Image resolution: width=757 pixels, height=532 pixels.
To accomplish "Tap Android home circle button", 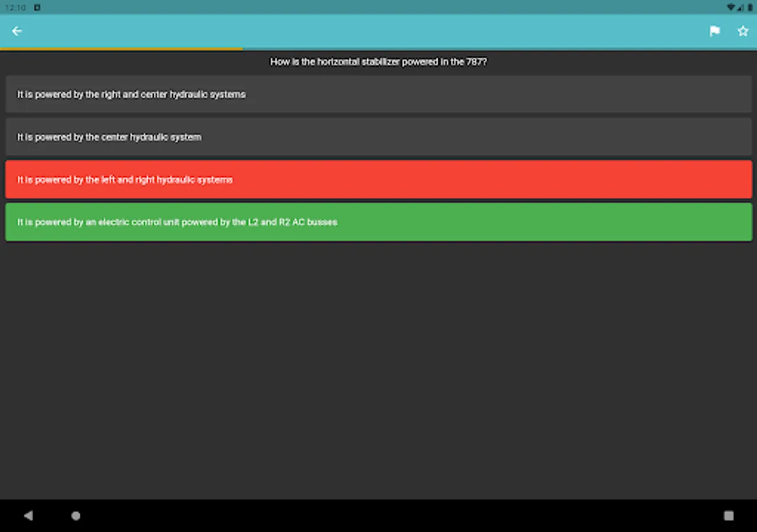I will pyautogui.click(x=76, y=515).
